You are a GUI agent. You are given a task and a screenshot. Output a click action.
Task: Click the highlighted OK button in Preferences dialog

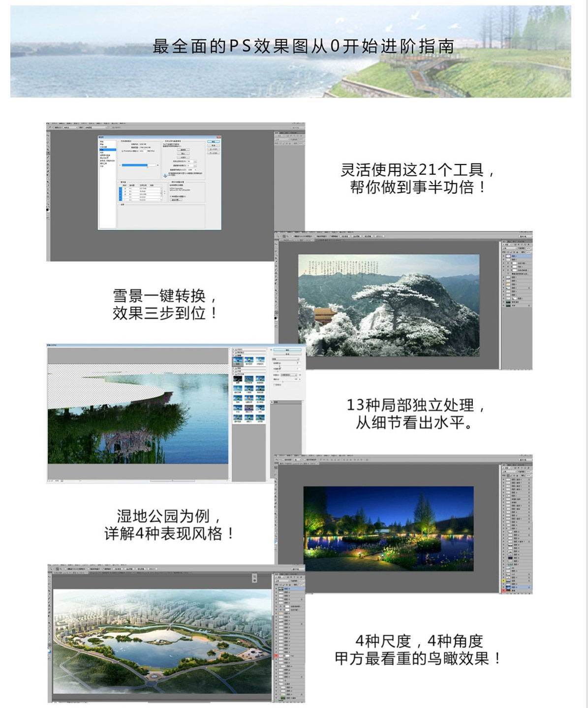214,141
